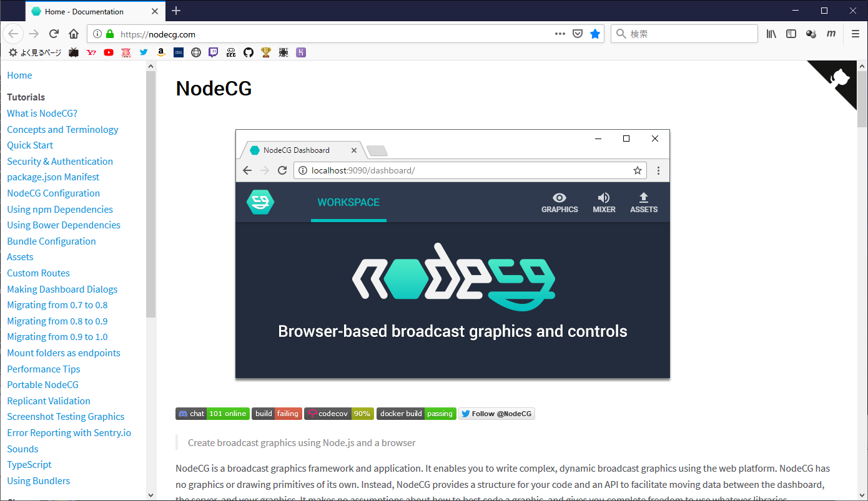Viewport: 868px width, 501px height.
Task: Focus the 検索 search box
Action: (x=684, y=34)
